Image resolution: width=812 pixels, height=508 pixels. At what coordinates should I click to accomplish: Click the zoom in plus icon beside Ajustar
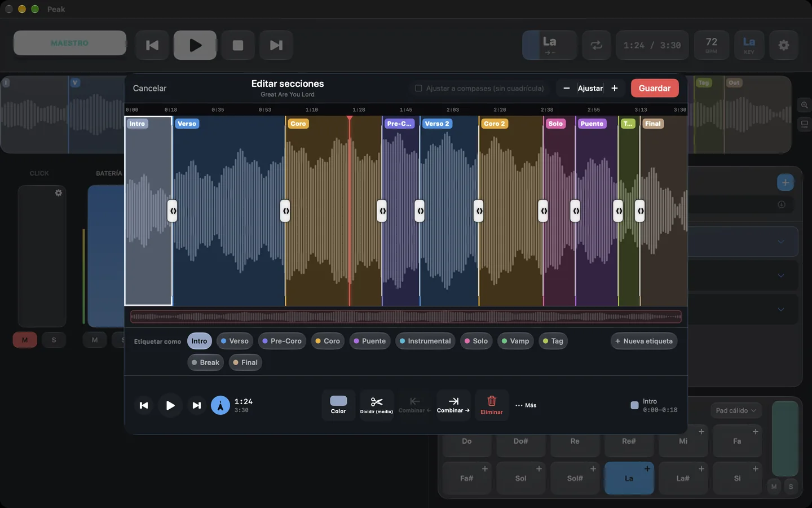615,88
